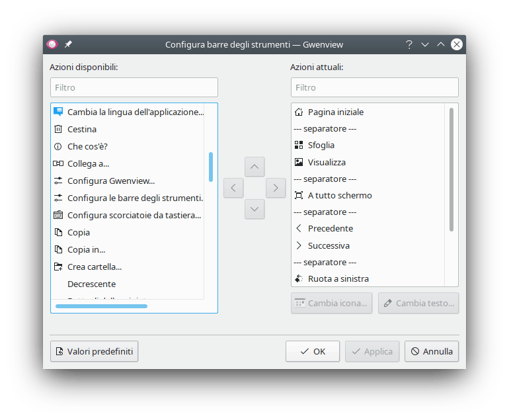Add action with right arrow button
The width and height of the screenshot is (509, 420).
click(x=276, y=188)
